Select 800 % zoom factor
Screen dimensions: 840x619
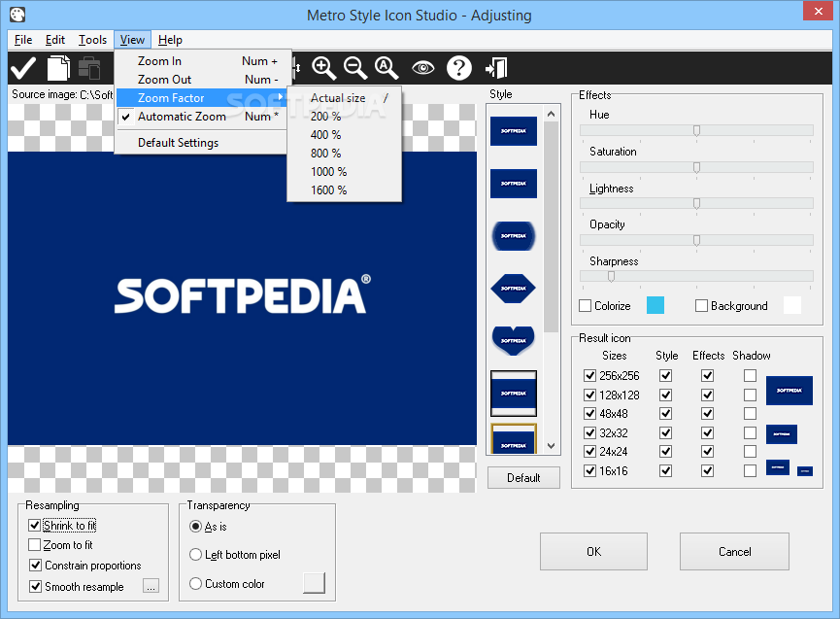[x=345, y=154]
